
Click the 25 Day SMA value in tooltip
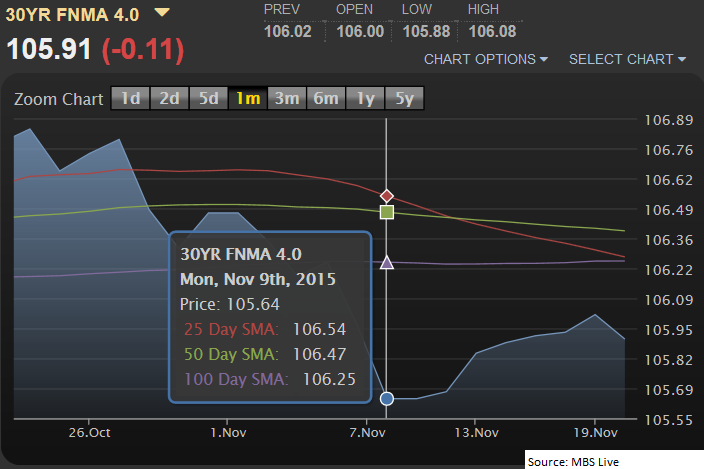319,329
